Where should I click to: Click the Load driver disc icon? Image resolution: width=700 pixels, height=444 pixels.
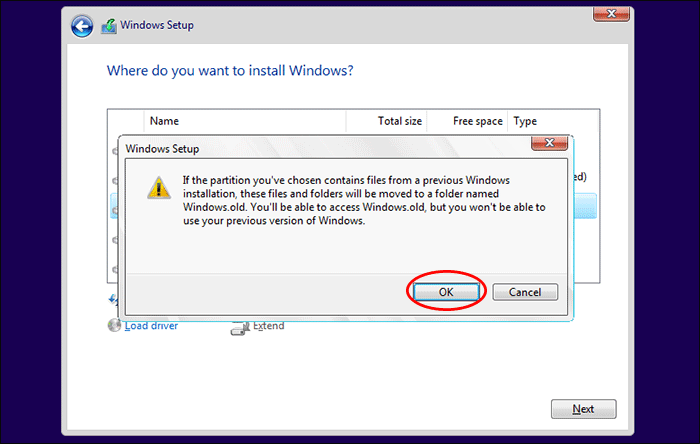pyautogui.click(x=114, y=325)
